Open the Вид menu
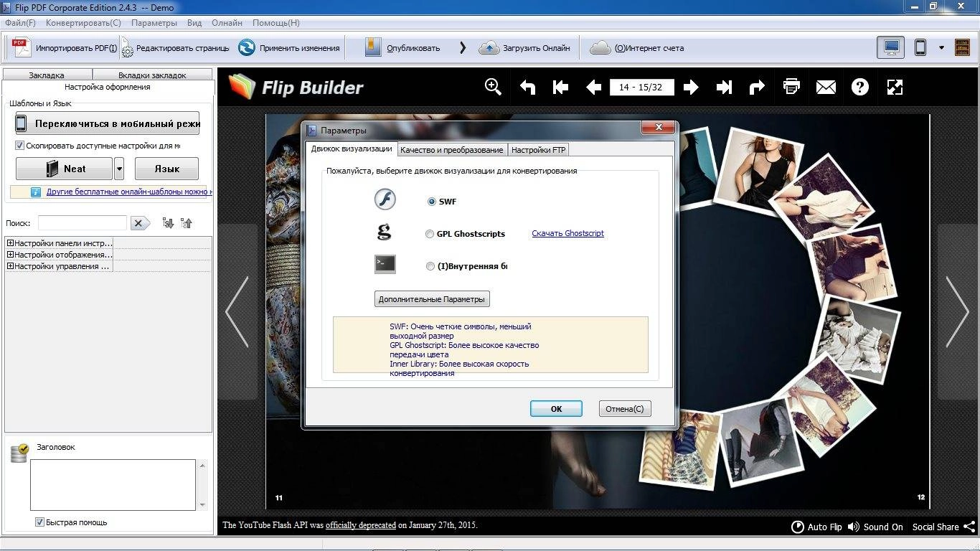Viewport: 980px width, 551px height. pos(194,23)
